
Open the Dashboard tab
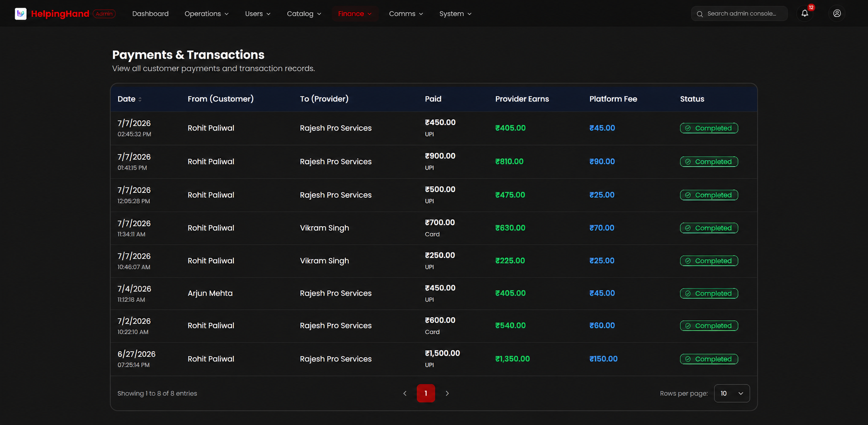tap(150, 14)
